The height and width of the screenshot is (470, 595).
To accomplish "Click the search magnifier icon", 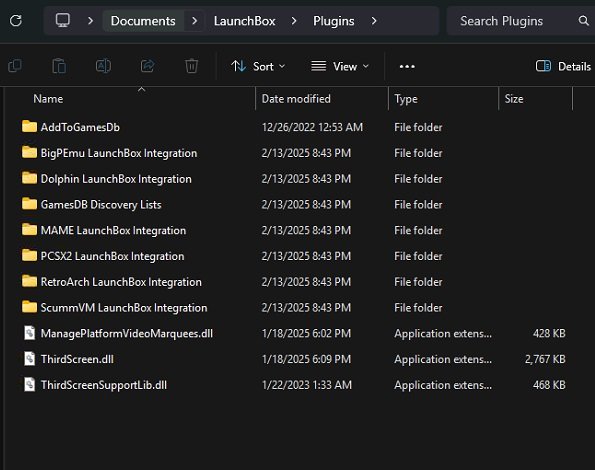I will (x=584, y=20).
